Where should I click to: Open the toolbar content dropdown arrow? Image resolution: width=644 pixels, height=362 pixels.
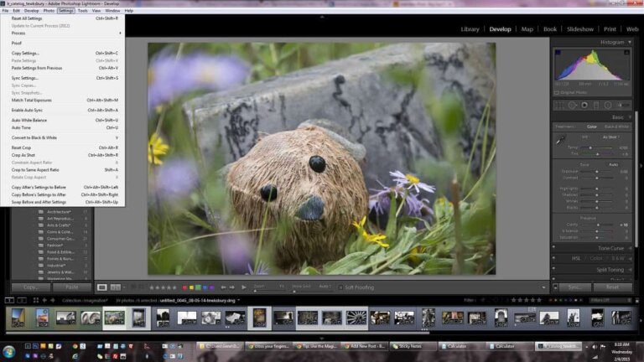pyautogui.click(x=543, y=287)
